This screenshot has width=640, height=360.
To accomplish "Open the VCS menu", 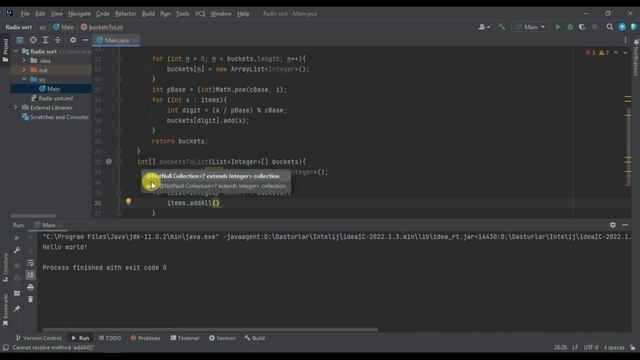I will (200, 13).
